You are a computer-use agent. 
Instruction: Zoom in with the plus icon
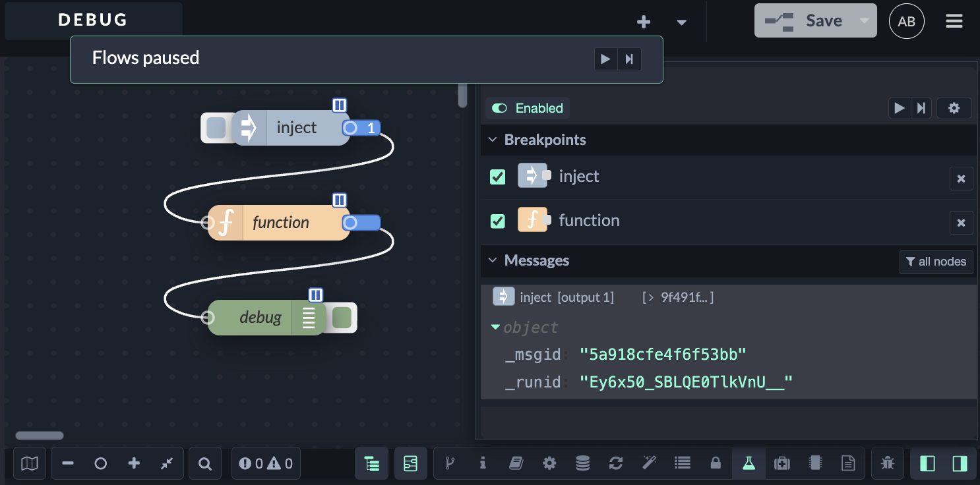(x=134, y=464)
